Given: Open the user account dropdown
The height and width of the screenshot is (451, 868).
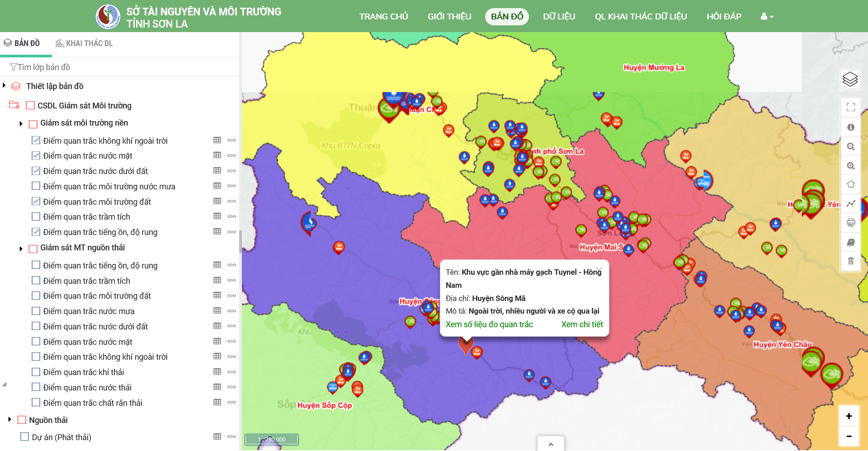Looking at the screenshot, I should (767, 17).
